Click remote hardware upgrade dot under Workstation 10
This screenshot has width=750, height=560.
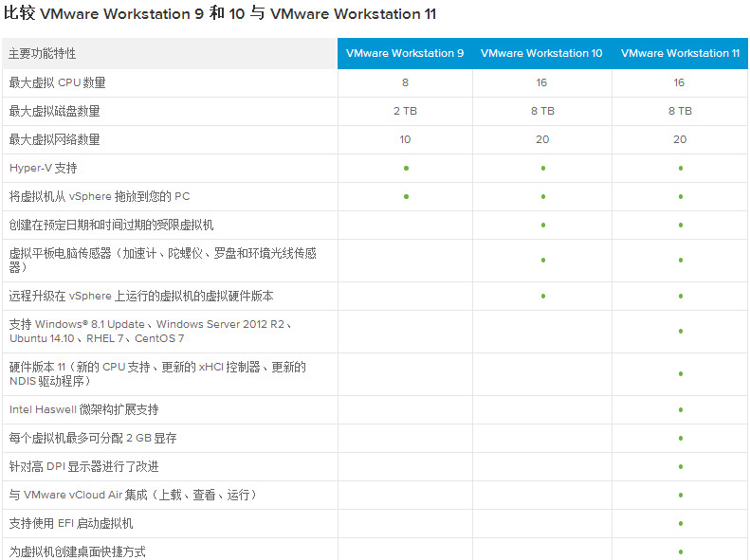[x=543, y=297]
